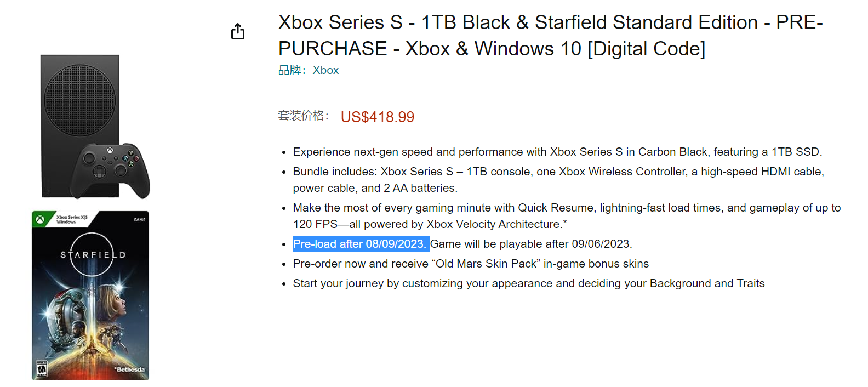This screenshot has width=868, height=387.
Task: Click the ESRB M rating icon on the cover
Action: tap(42, 369)
